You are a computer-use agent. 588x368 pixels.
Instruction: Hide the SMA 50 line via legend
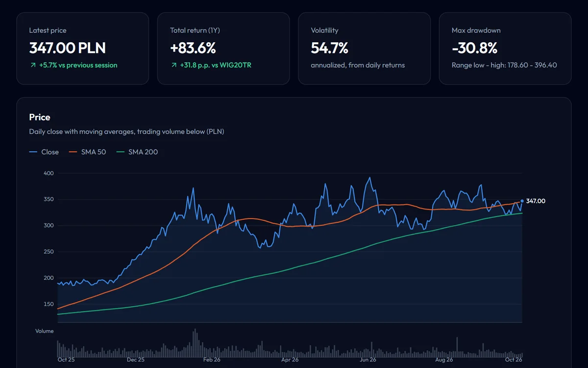coord(87,152)
